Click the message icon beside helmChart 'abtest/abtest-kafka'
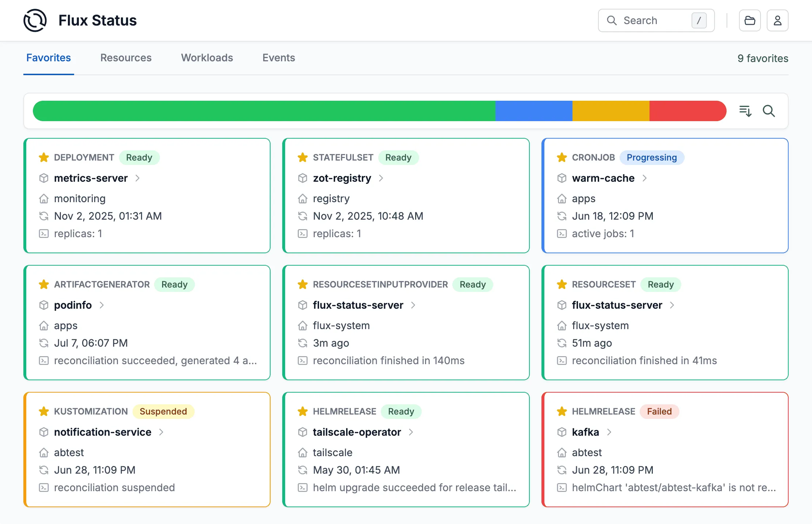Viewport: 812px width, 524px height. [562, 488]
